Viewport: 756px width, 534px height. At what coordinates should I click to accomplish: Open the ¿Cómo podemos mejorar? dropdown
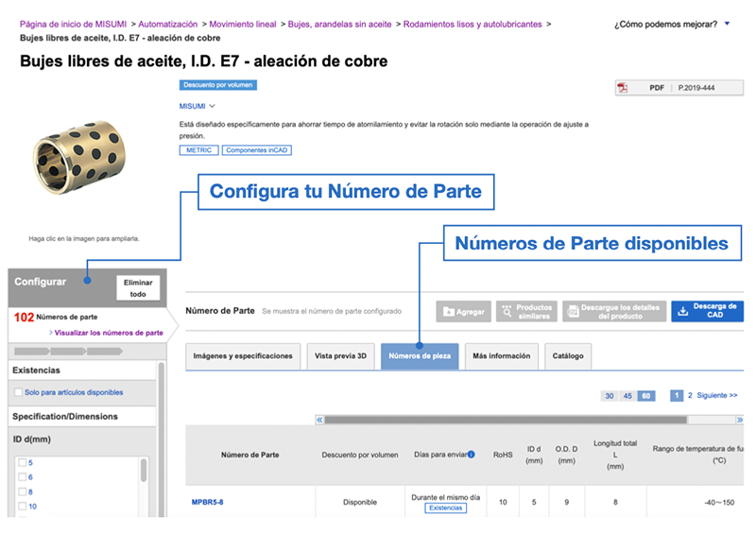(x=726, y=24)
